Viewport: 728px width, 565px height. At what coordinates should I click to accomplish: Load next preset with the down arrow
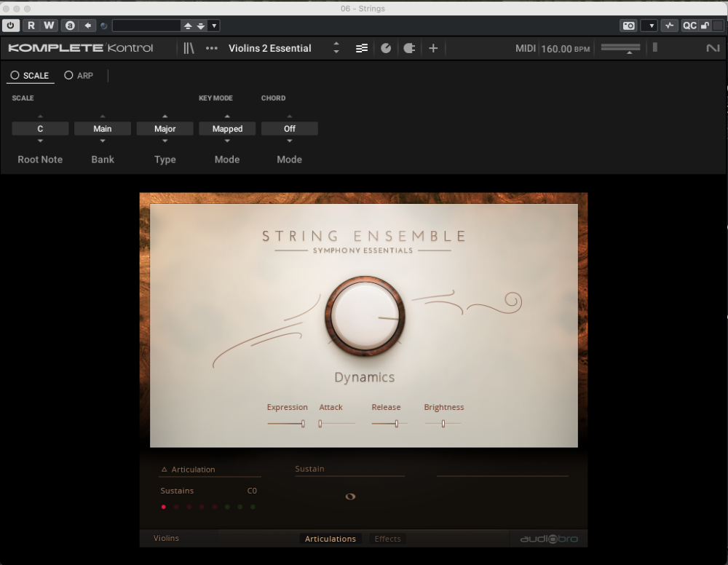pos(201,26)
